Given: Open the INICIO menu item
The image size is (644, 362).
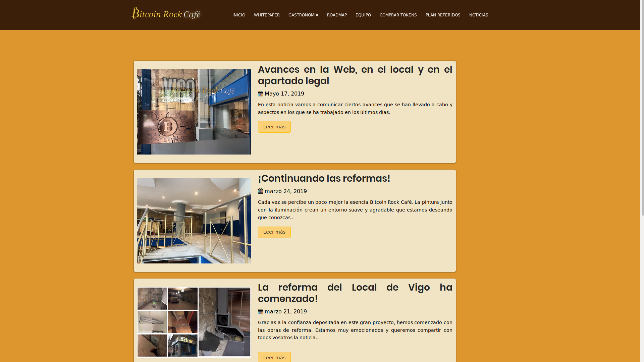Looking at the screenshot, I should (239, 15).
